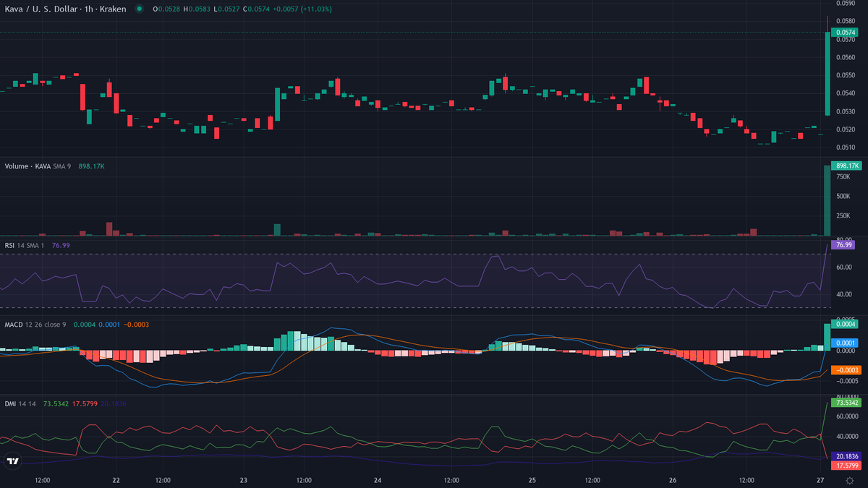Click the 0.0520 price axis label
Screen dimensions: 868x488
[x=846, y=129]
